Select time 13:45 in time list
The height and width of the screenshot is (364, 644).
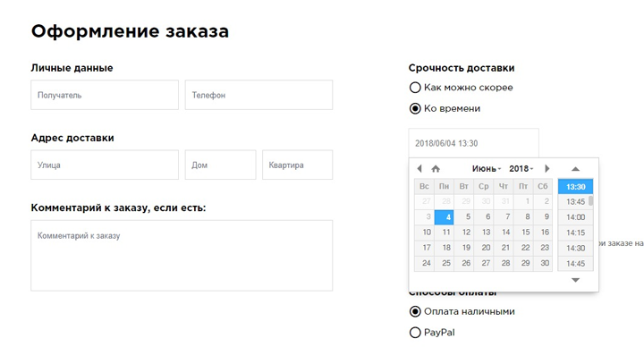pos(575,202)
